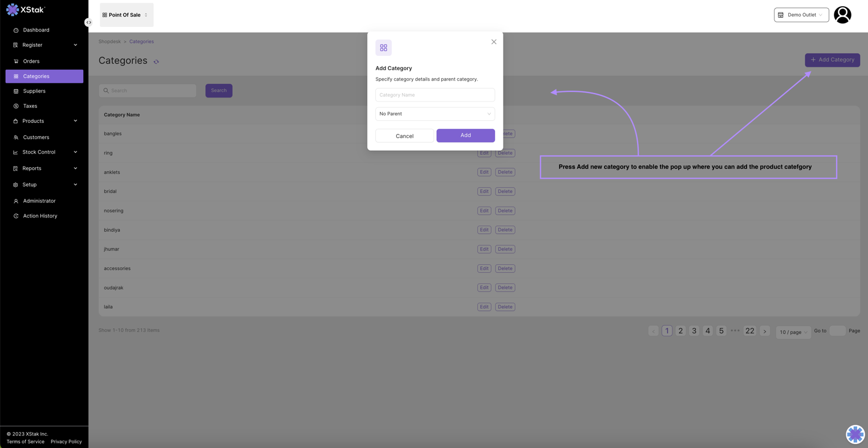Expand the Reports sidebar menu
This screenshot has width=868, height=448.
click(44, 168)
